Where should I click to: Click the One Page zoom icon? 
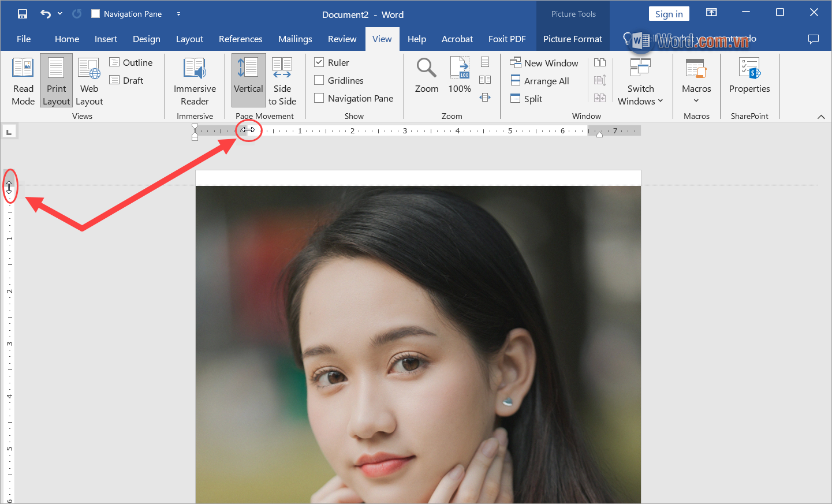(485, 62)
